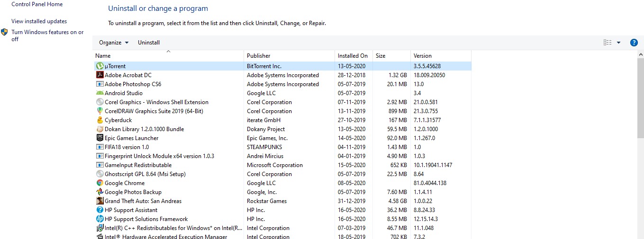The width and height of the screenshot is (644, 239).
Task: Click install date 27-10-2019
Action: click(x=352, y=120)
